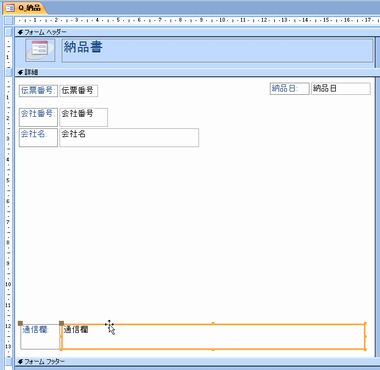380x370 pixels.
Task: Click the 会社名 text box field
Action: (x=129, y=138)
